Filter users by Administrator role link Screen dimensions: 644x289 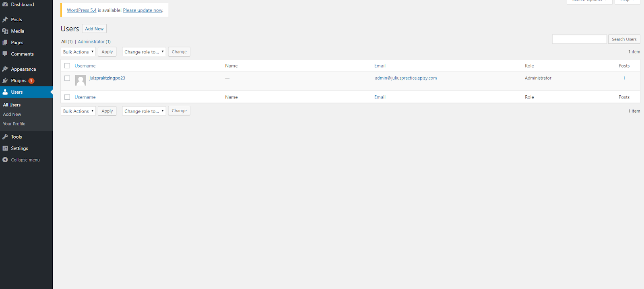(91, 41)
